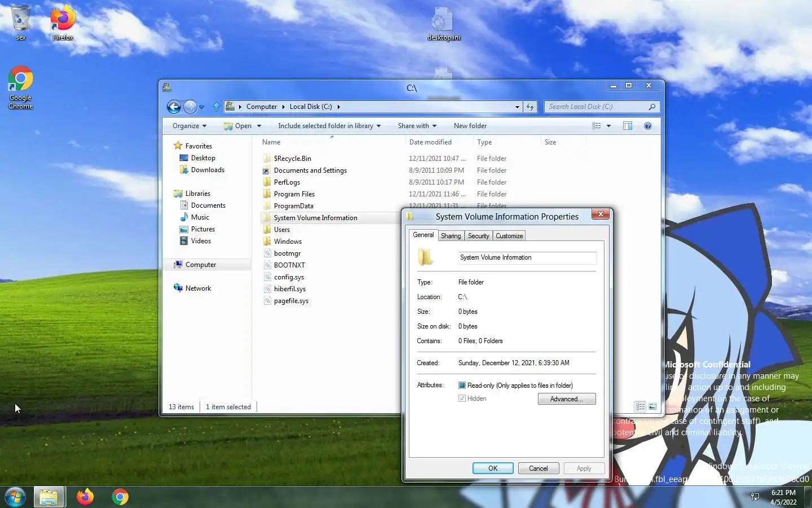Image resolution: width=812 pixels, height=508 pixels.
Task: Select the Windows folder icon
Action: click(x=267, y=242)
